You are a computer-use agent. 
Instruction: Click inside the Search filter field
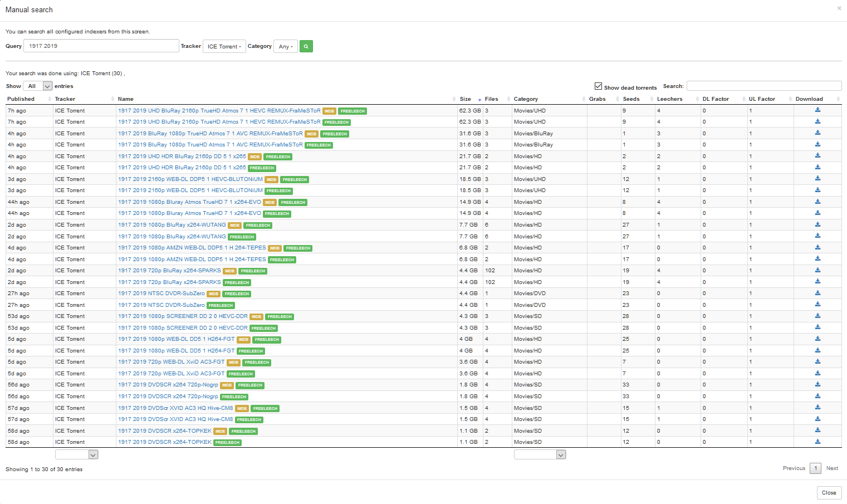click(763, 86)
